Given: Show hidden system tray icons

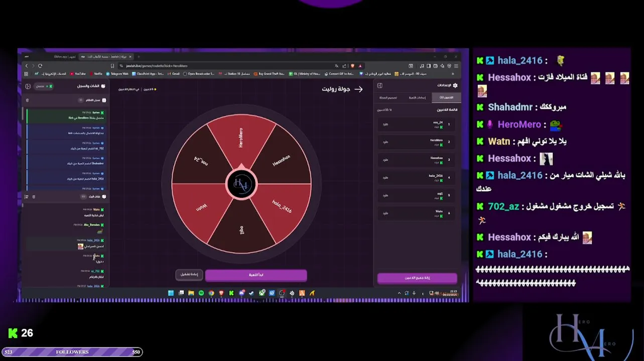Looking at the screenshot, I should click(x=399, y=293).
